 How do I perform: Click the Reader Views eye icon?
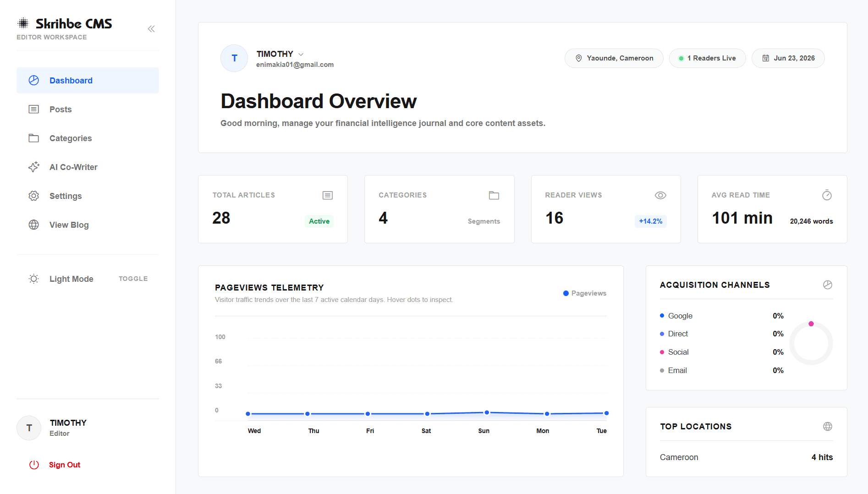pos(660,196)
